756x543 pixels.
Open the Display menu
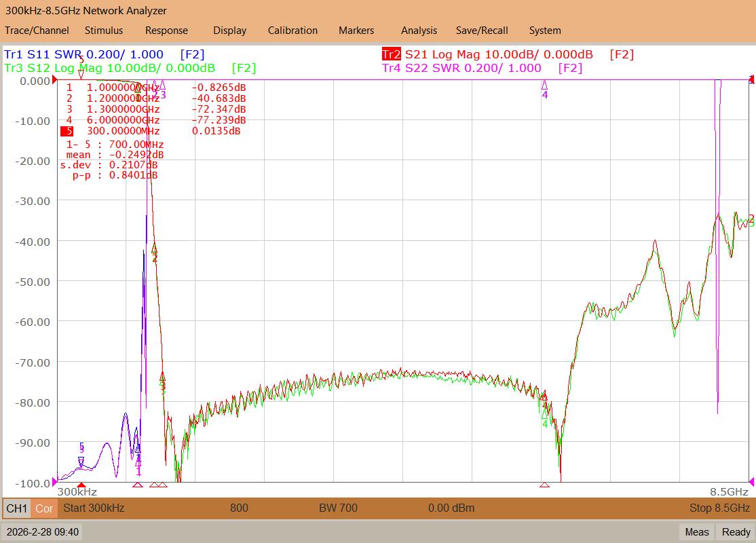[x=229, y=31]
